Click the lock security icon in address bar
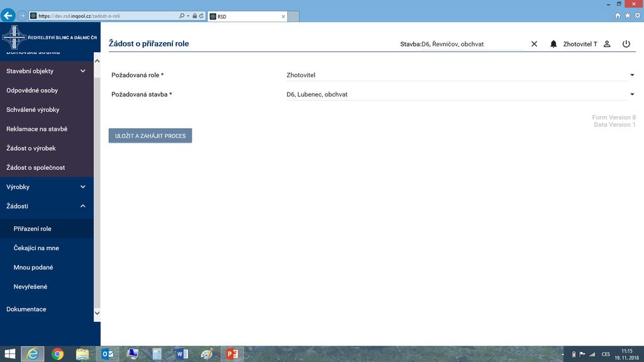This screenshot has width=644, height=362. point(195,16)
